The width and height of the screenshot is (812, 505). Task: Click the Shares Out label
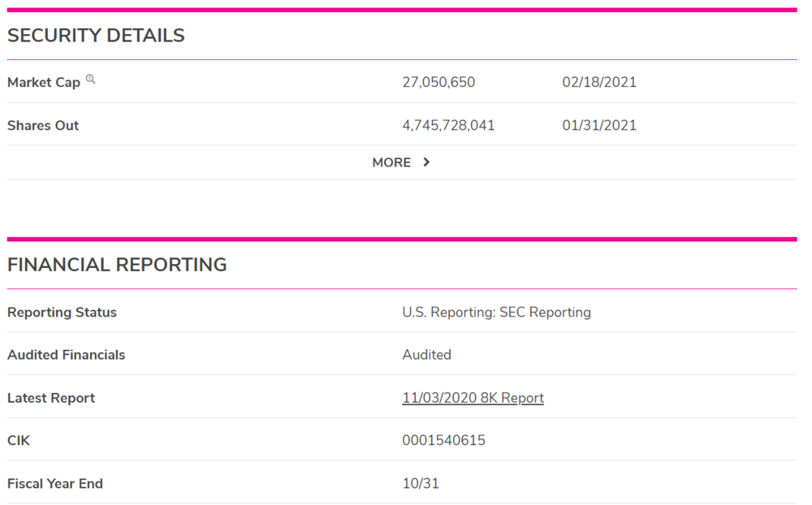pyautogui.click(x=43, y=126)
